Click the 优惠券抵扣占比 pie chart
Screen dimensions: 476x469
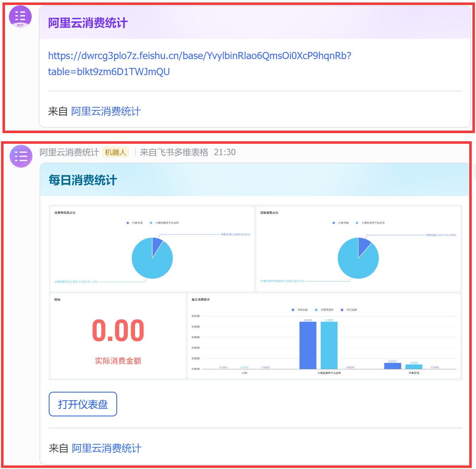(x=152, y=258)
